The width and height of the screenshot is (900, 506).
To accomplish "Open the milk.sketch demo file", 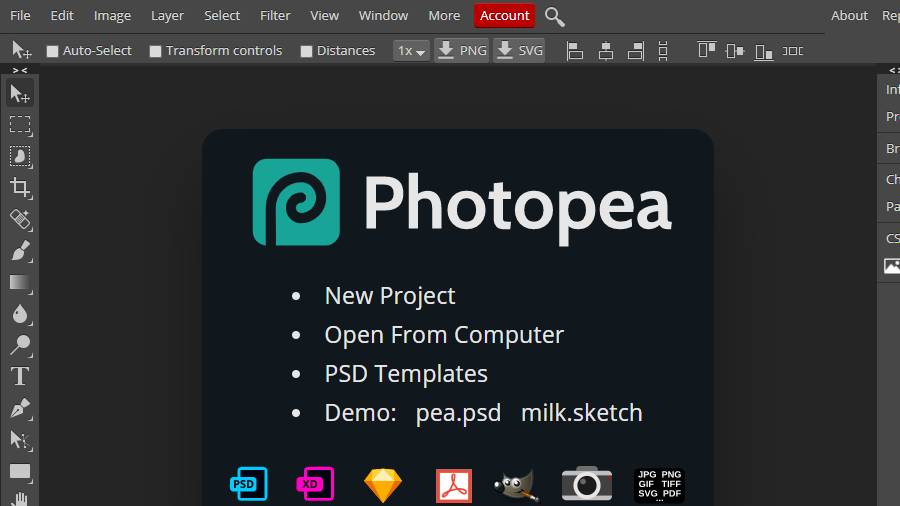I will pyautogui.click(x=582, y=413).
